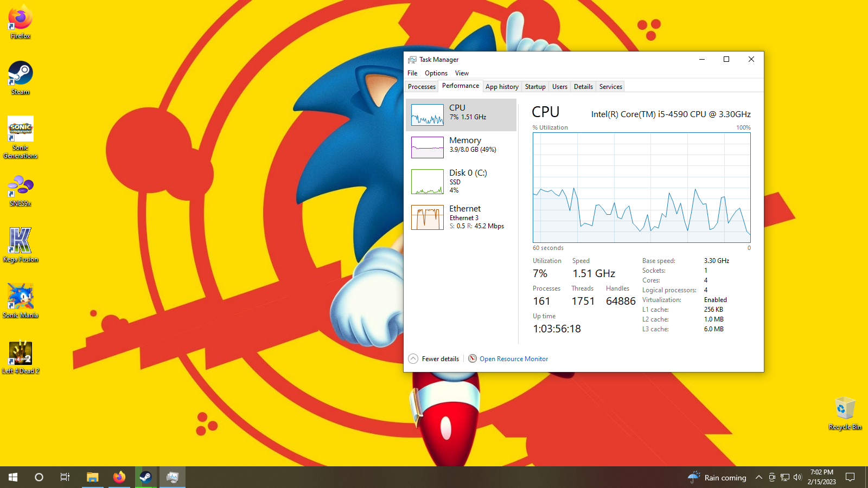Open File Explorer from the taskbar
Viewport: 868px width, 488px height.
point(92,477)
